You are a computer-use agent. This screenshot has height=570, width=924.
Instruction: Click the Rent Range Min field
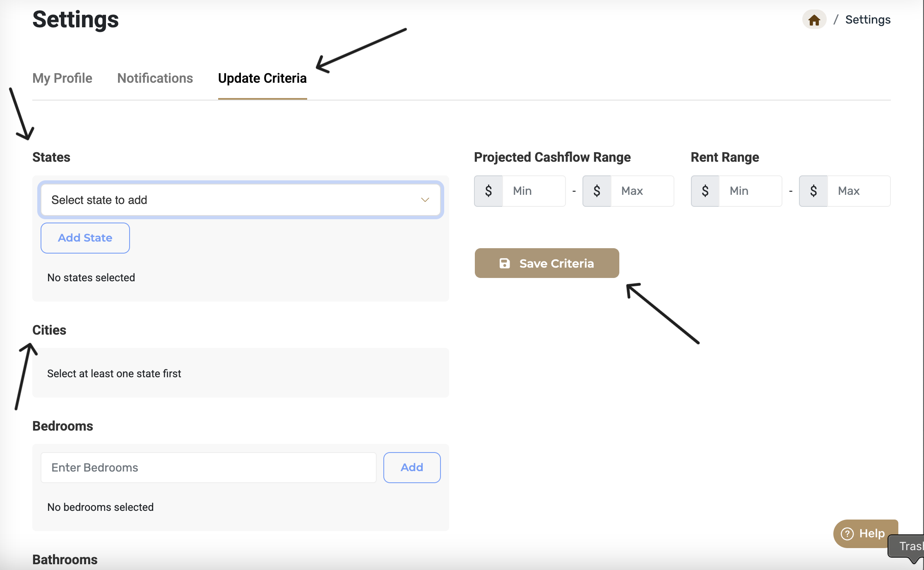pos(750,191)
